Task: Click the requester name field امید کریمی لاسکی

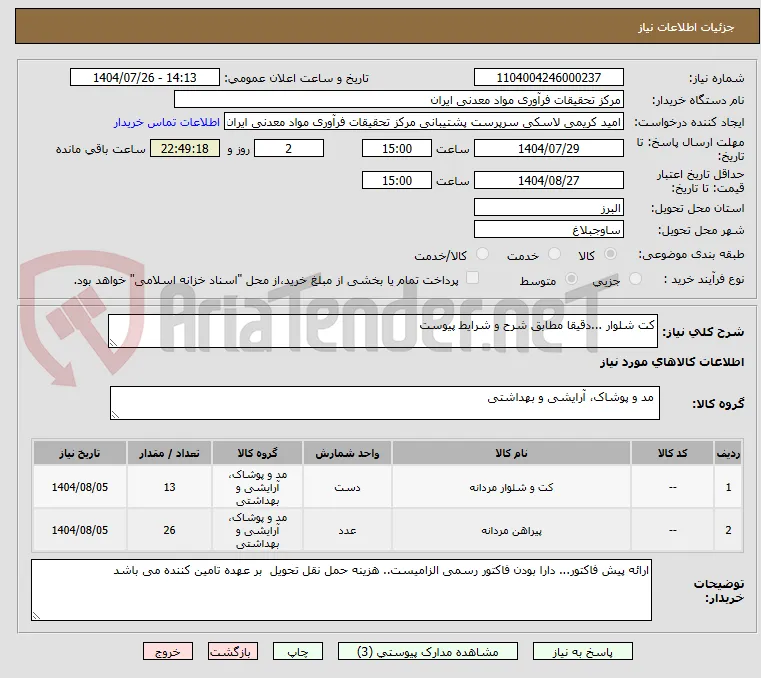Action: [424, 122]
